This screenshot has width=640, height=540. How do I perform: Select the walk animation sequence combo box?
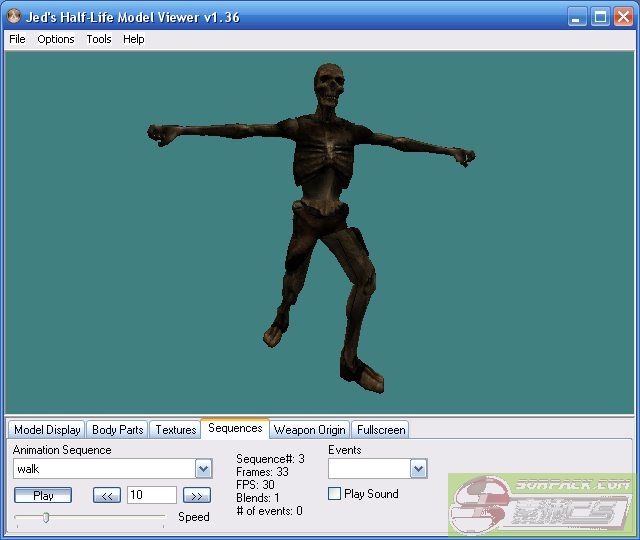(x=103, y=469)
